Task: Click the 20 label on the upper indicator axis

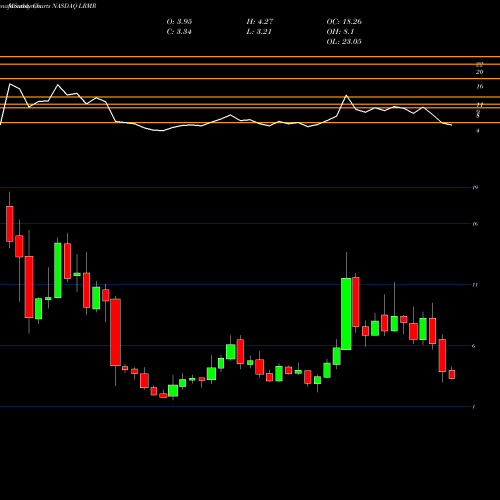Action: (x=479, y=72)
